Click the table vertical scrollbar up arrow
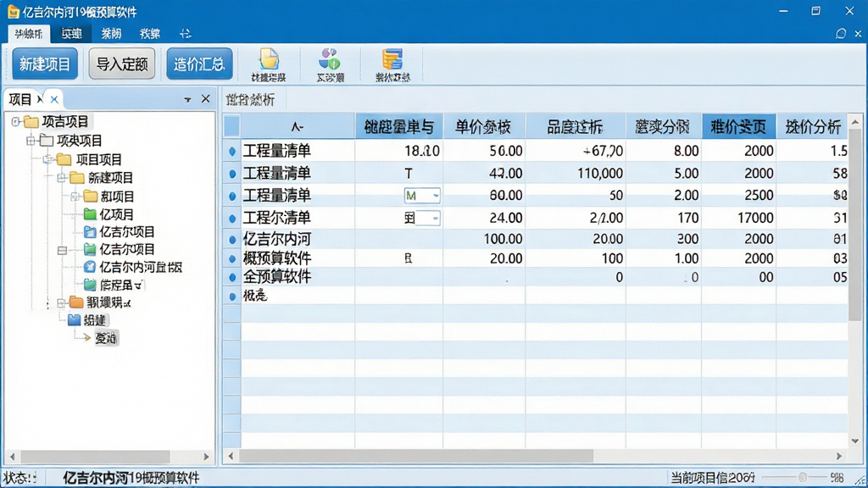Screen dimensions: 868x488 pos(855,122)
